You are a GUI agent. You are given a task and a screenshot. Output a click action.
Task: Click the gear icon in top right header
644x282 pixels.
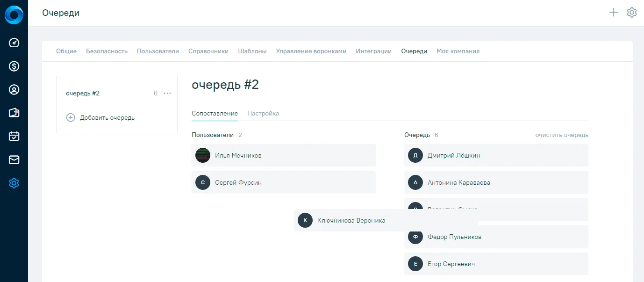coord(632,13)
